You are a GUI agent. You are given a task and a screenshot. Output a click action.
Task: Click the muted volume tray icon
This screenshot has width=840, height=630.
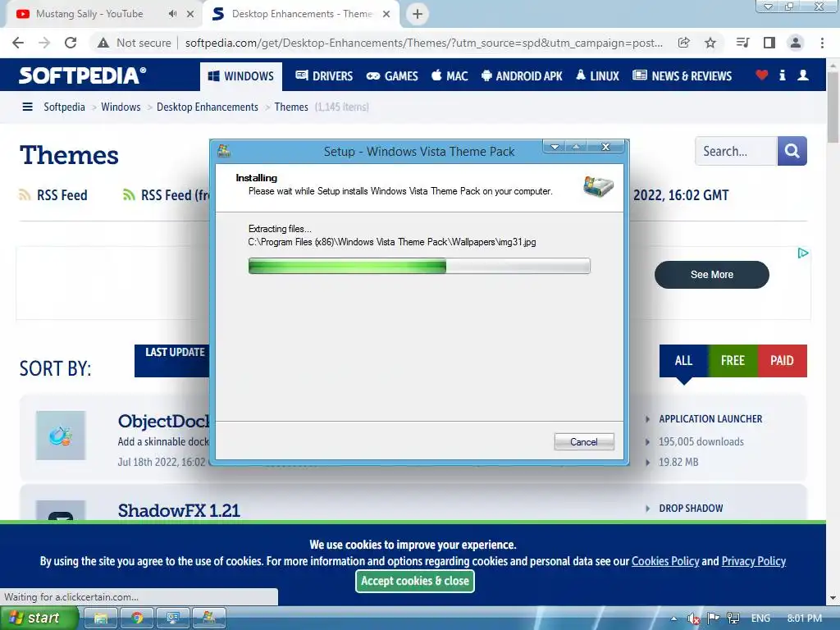pyautogui.click(x=693, y=619)
